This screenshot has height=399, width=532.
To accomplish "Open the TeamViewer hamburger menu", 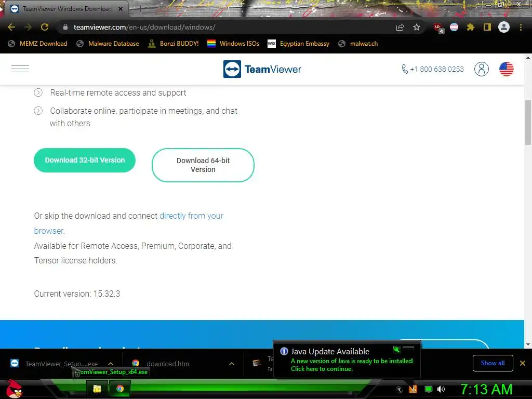I will pos(20,69).
